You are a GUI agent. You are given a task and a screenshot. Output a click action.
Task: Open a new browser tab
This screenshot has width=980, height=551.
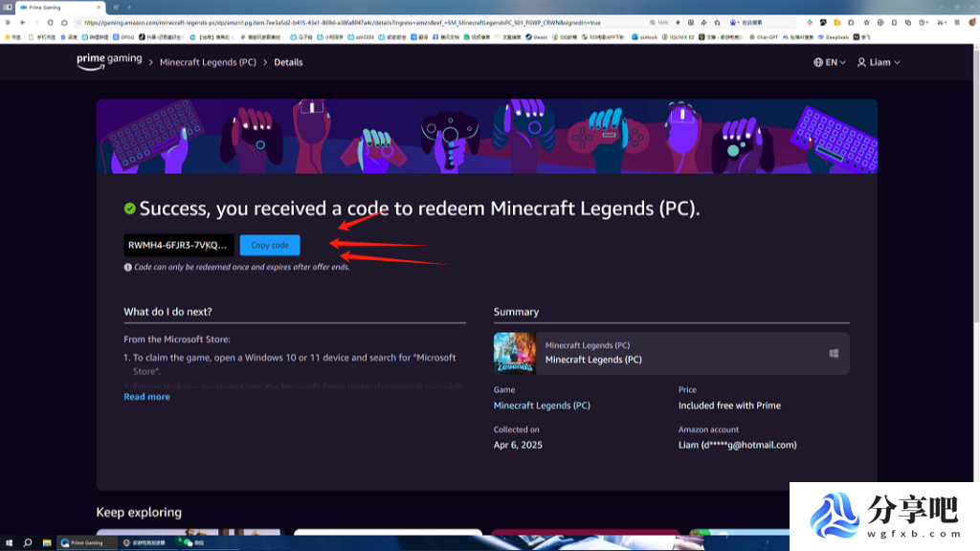(x=129, y=8)
